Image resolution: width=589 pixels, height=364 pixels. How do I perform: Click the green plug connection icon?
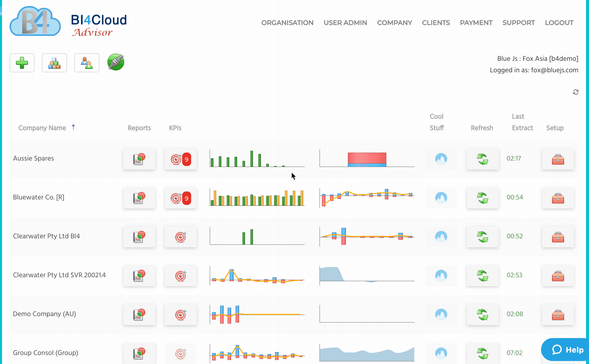coord(116,62)
